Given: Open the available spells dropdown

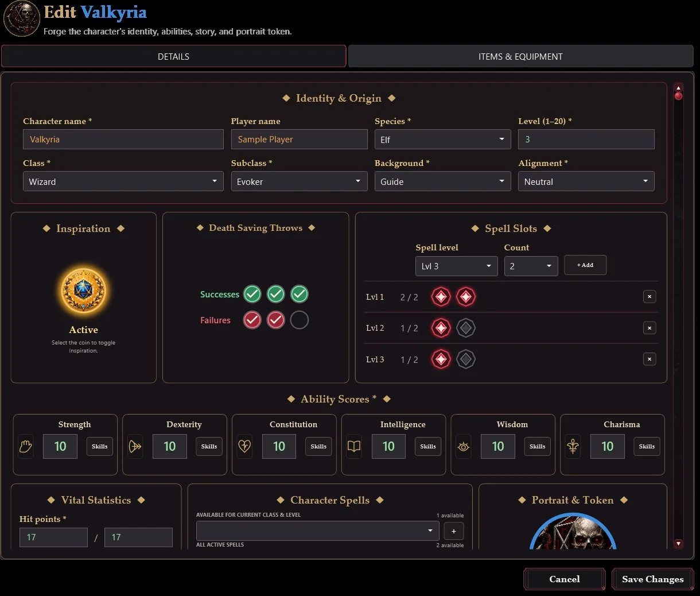Looking at the screenshot, I should (x=317, y=531).
